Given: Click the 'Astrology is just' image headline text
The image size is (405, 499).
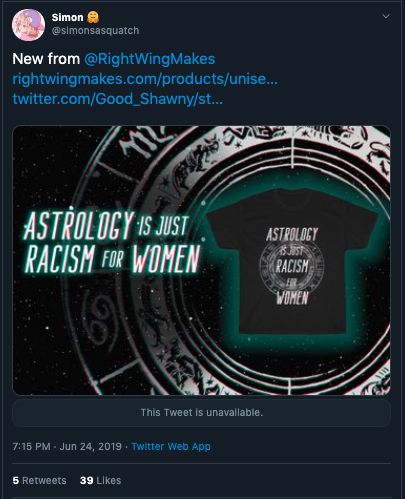Looking at the screenshot, I should [106, 226].
